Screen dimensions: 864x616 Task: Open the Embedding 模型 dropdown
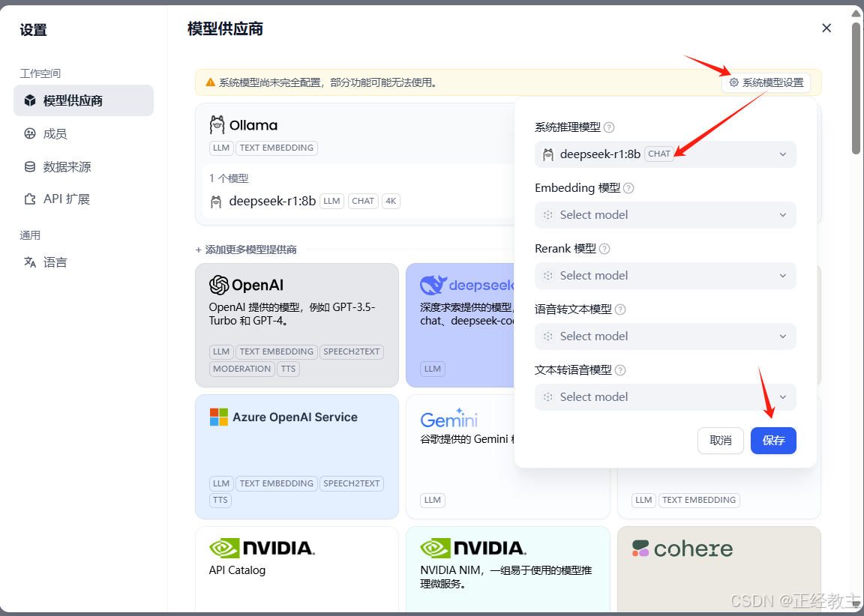click(x=665, y=214)
